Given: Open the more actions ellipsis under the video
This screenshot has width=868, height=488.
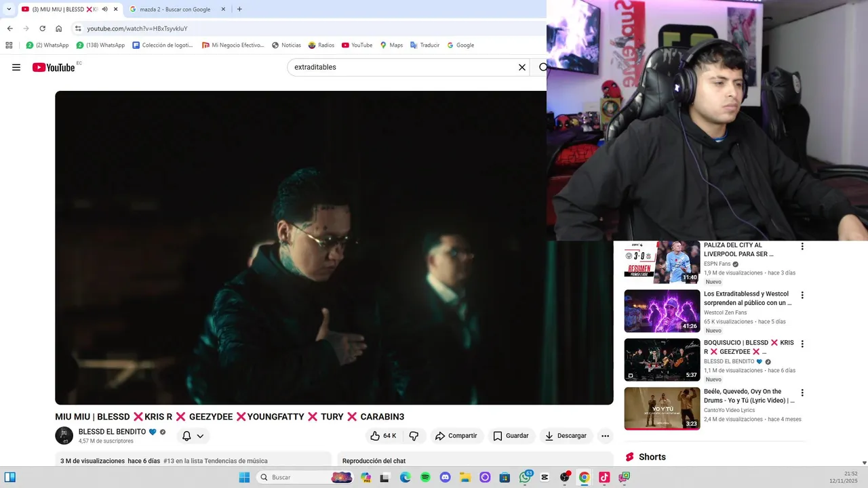Looking at the screenshot, I should 605,436.
